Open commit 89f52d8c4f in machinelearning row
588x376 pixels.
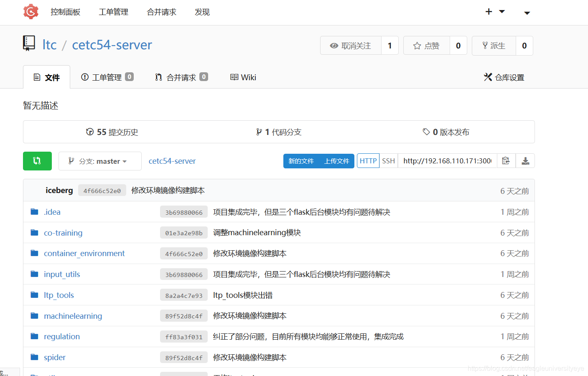(x=184, y=316)
